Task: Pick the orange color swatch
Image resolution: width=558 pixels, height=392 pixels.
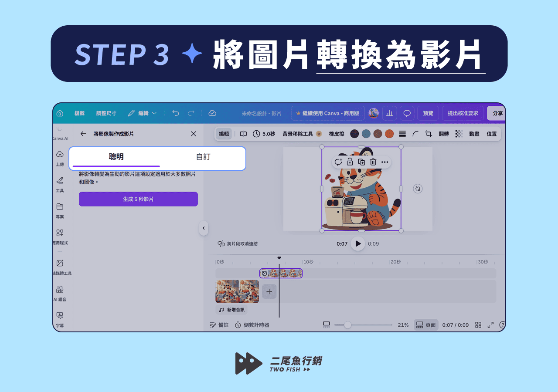Action: point(389,134)
